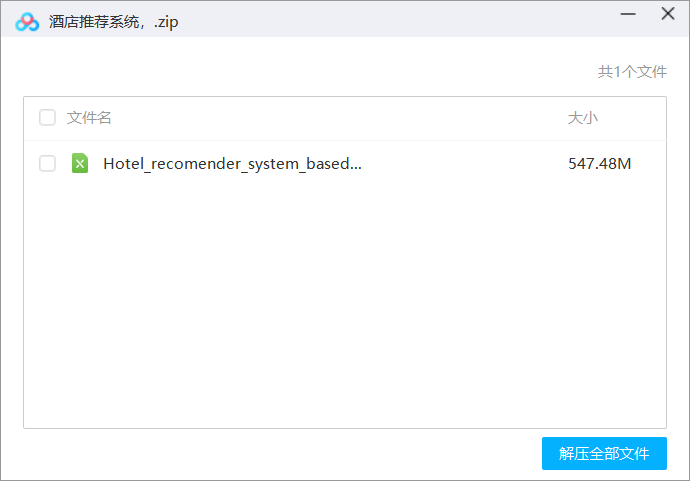Click file row space right of 547.48M
The image size is (690, 481).
click(650, 164)
